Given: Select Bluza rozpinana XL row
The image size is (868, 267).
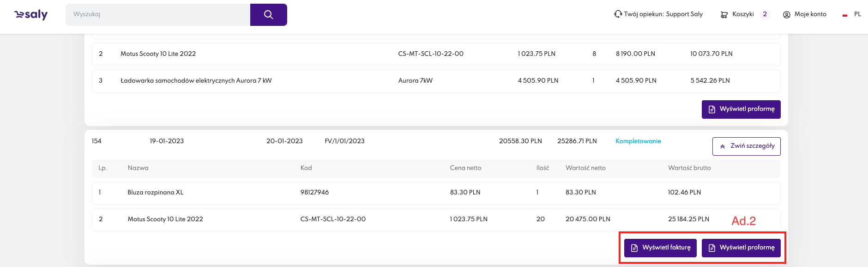Looking at the screenshot, I should point(156,192).
